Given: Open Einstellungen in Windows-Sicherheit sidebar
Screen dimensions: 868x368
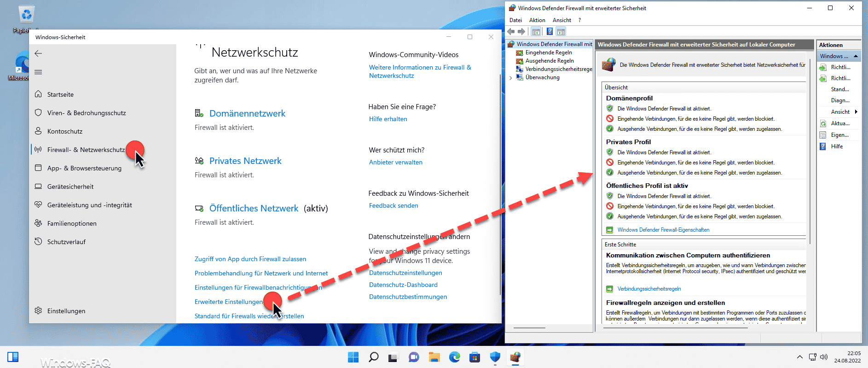Looking at the screenshot, I should pyautogui.click(x=66, y=311).
